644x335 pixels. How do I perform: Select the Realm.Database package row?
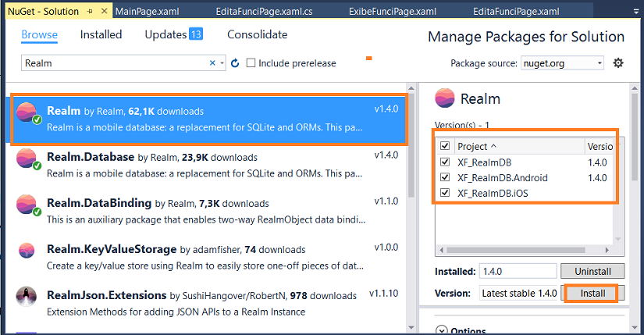click(x=208, y=166)
